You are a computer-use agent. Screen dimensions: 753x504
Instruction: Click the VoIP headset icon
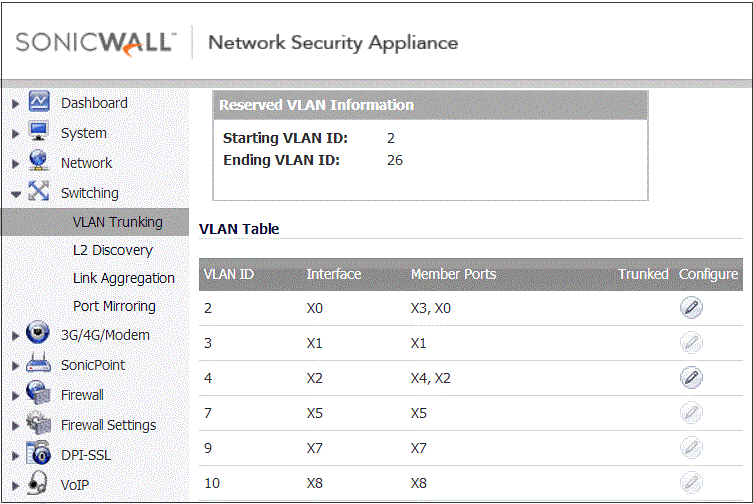(x=37, y=482)
